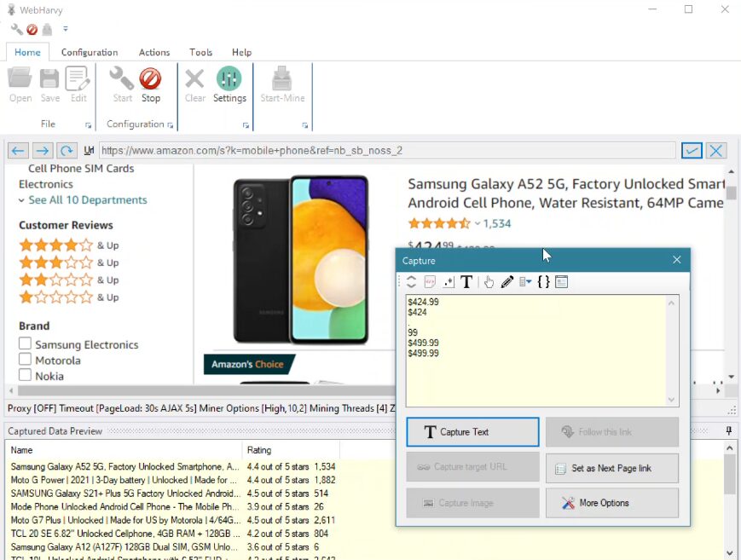Open the list dropdown in Capture toolbar
The width and height of the screenshot is (741, 560).
coord(524,282)
